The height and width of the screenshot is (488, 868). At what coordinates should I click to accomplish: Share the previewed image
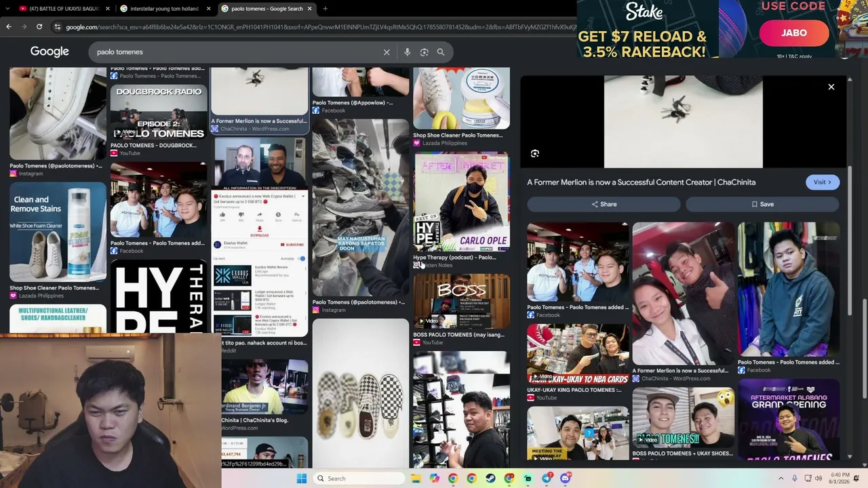(604, 204)
